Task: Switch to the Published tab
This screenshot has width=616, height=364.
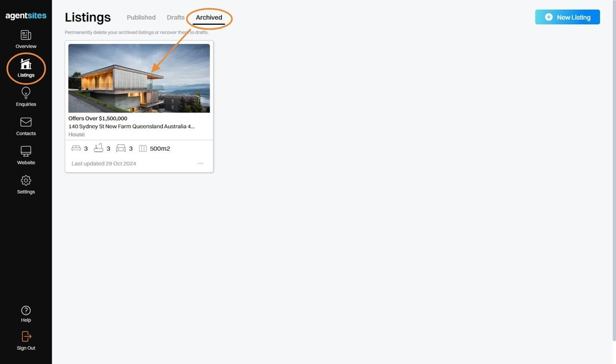Action: point(141,17)
